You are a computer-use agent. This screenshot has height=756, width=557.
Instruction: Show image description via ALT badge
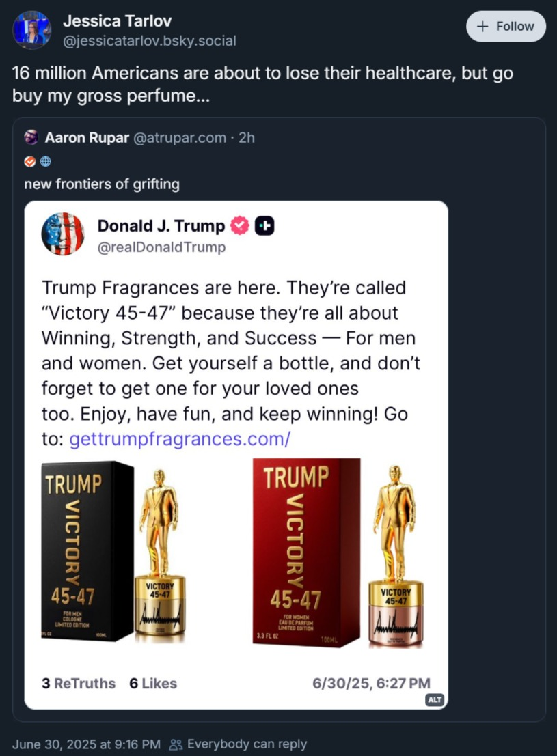click(435, 700)
